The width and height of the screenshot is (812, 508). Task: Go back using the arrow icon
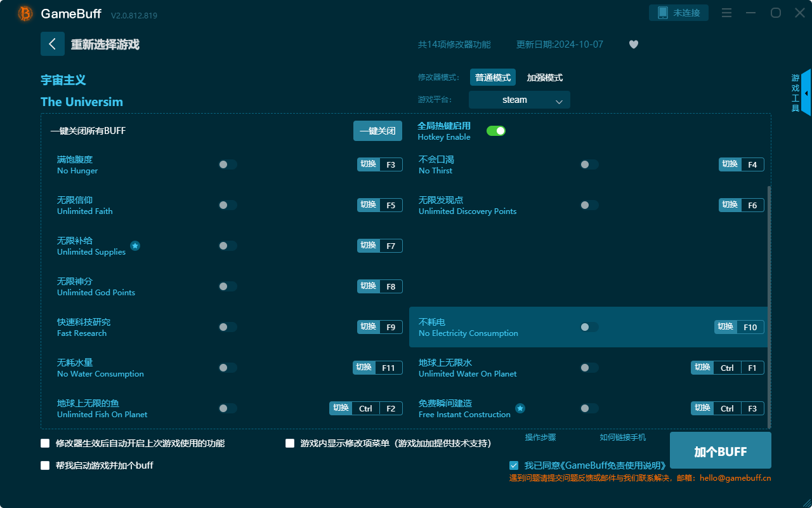(53, 43)
